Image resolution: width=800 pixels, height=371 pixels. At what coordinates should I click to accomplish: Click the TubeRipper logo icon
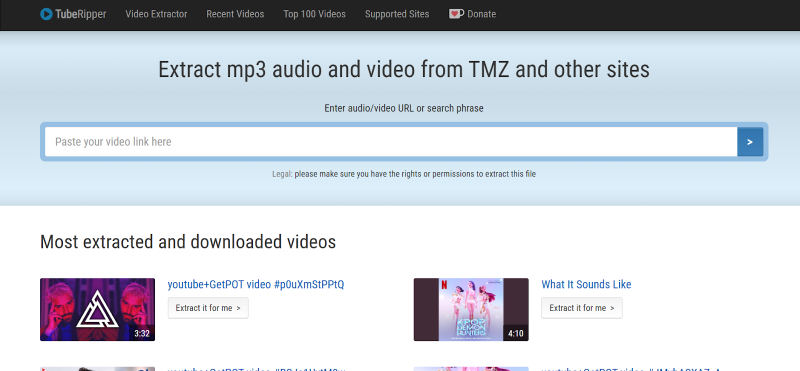point(46,14)
